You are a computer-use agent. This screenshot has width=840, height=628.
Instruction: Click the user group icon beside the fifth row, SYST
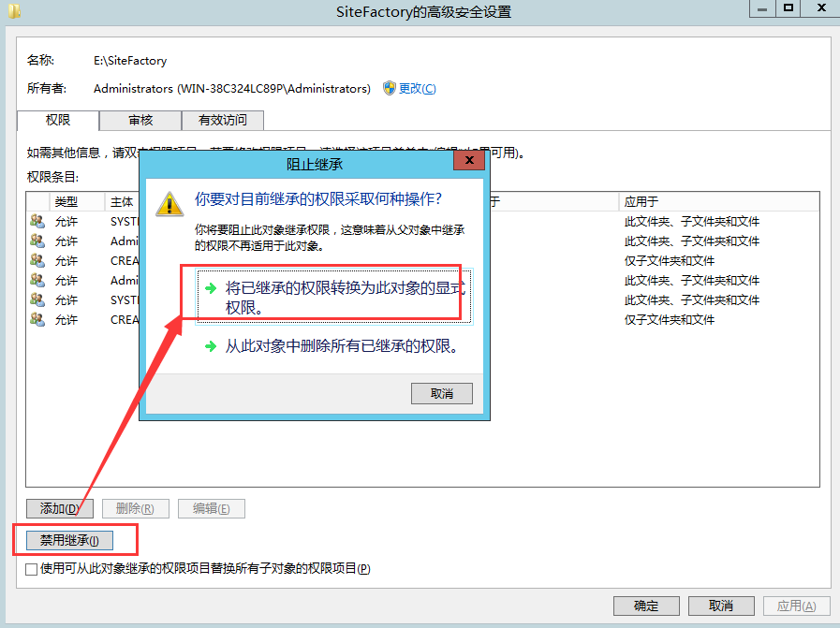click(37, 299)
